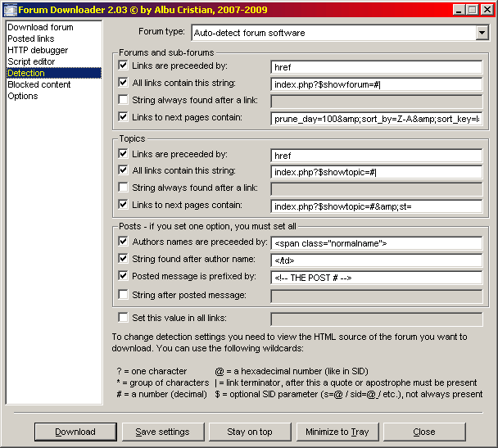Select the Detection list item
498x448 pixels.
coord(54,73)
